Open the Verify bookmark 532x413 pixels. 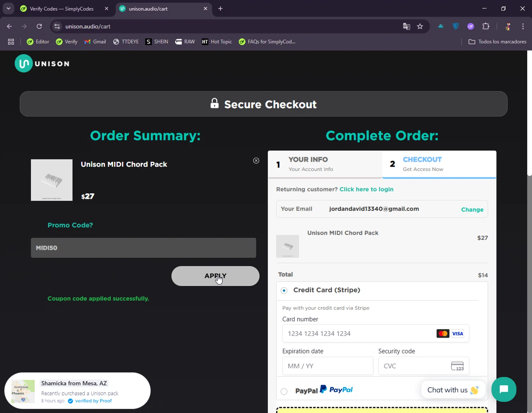point(67,42)
